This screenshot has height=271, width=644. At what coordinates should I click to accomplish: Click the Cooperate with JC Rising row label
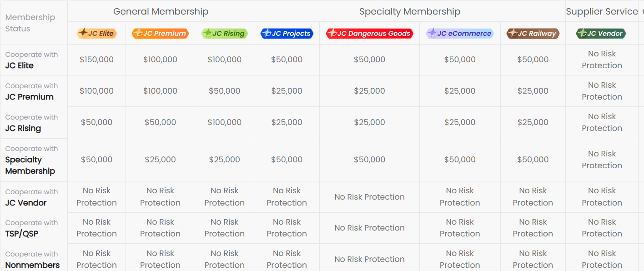pos(31,123)
